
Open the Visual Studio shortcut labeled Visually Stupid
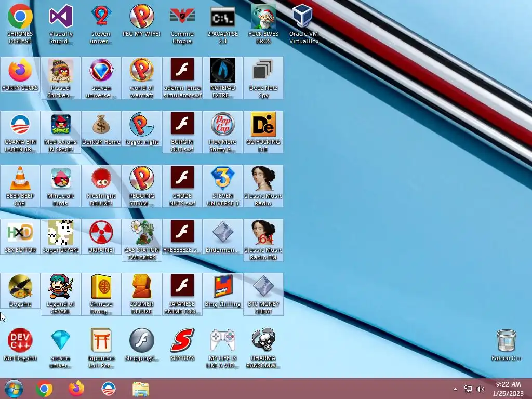(61, 24)
